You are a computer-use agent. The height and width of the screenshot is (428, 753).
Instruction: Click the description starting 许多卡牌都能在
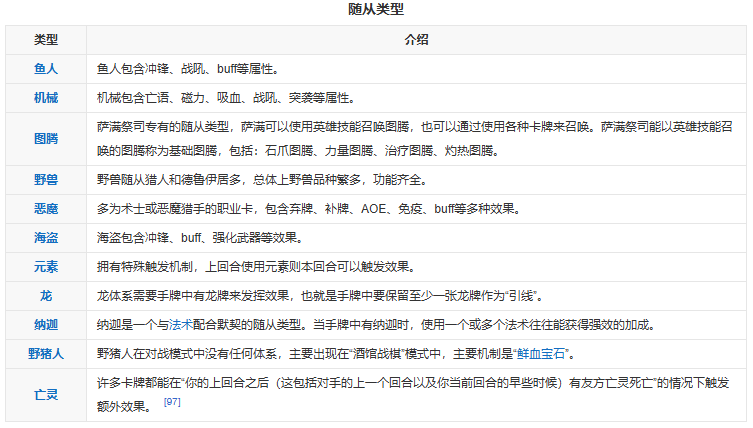pyautogui.click(x=413, y=395)
